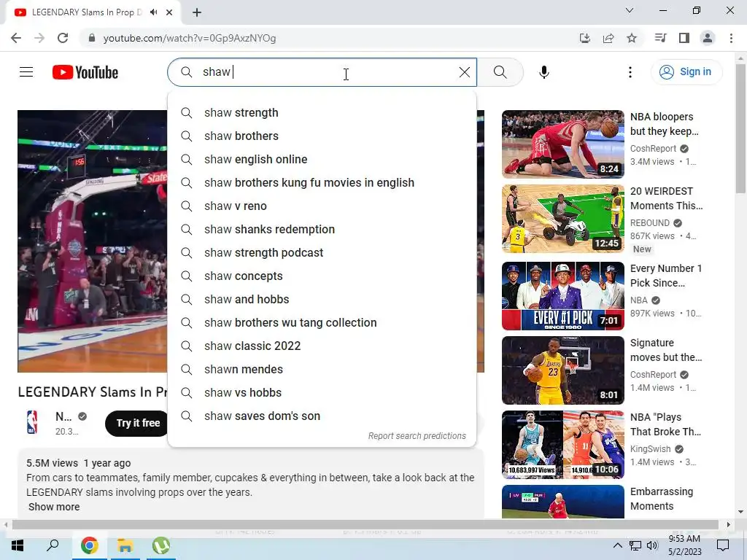Click the address bar URL

tap(189, 38)
